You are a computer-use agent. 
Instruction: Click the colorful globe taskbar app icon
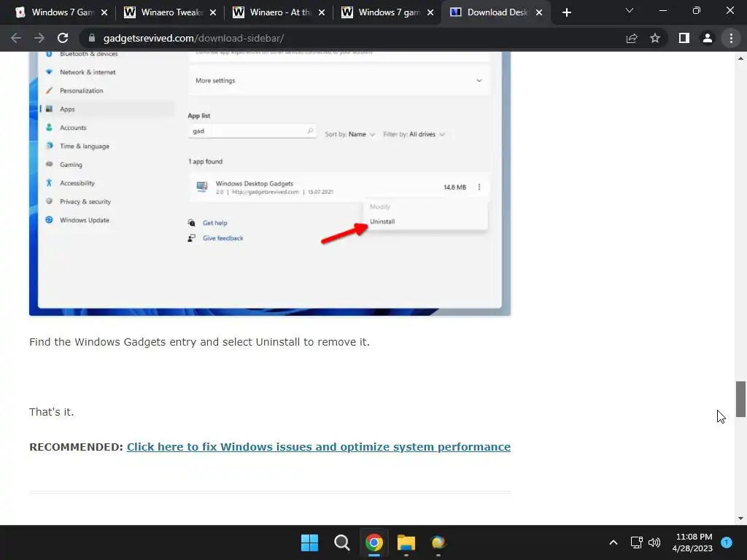click(438, 542)
